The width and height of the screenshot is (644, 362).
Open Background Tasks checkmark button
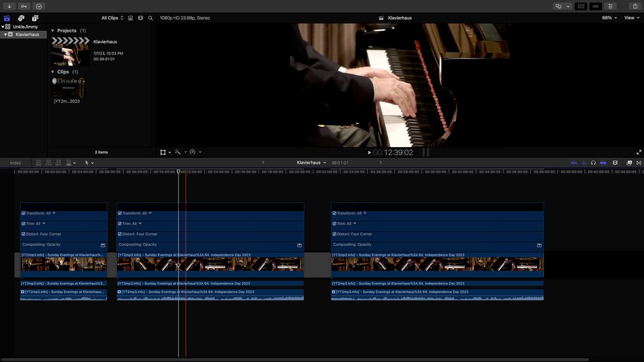click(x=38, y=6)
